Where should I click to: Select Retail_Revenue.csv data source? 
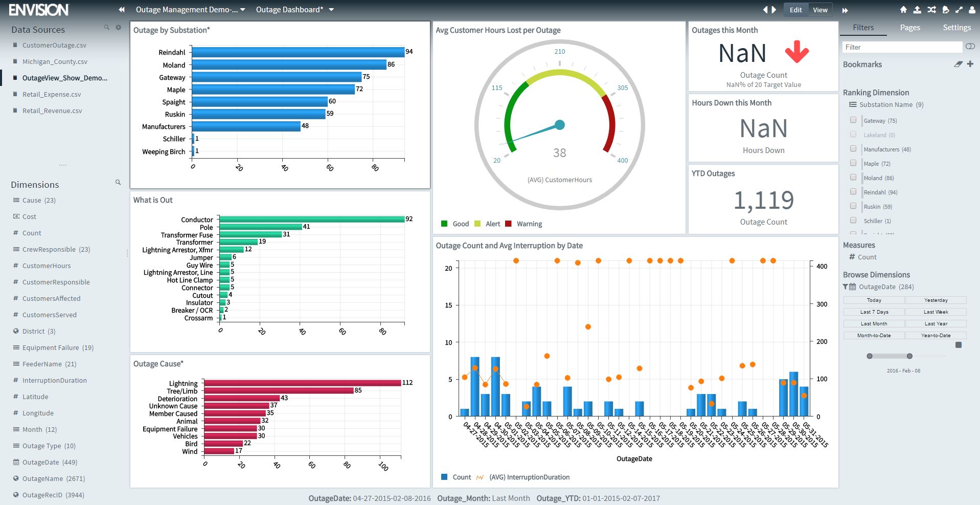click(52, 111)
